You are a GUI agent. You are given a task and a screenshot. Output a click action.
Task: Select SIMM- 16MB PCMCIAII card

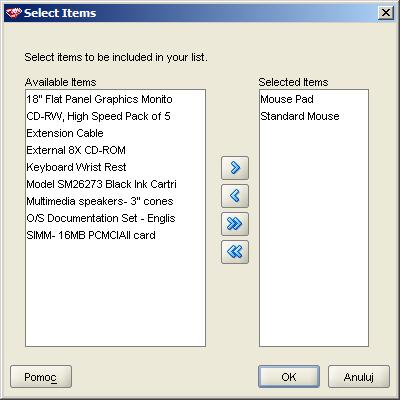pyautogui.click(x=115, y=235)
